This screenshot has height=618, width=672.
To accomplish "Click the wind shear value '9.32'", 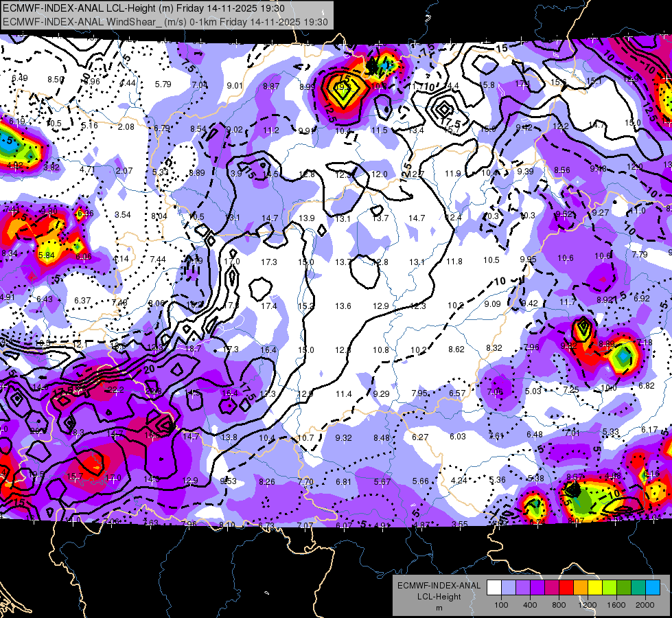I will tap(343, 437).
